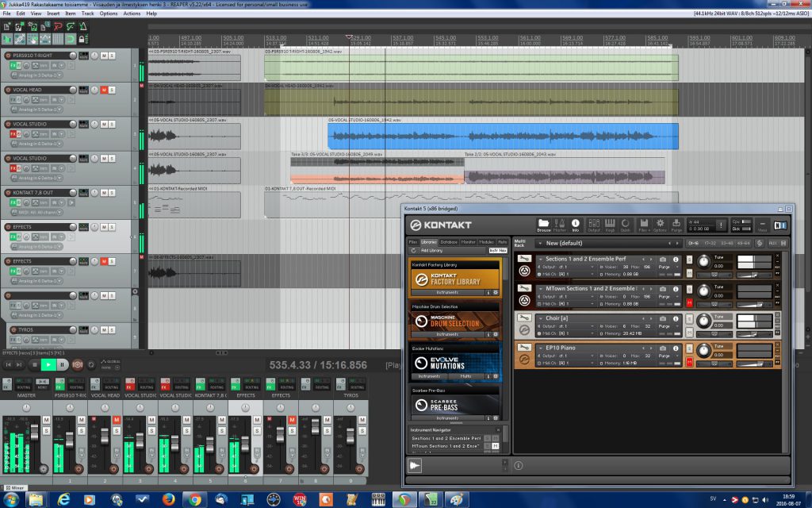Image resolution: width=812 pixels, height=508 pixels.
Task: Click the green redo arrow toolbar icon
Action: pyautogui.click(x=70, y=26)
